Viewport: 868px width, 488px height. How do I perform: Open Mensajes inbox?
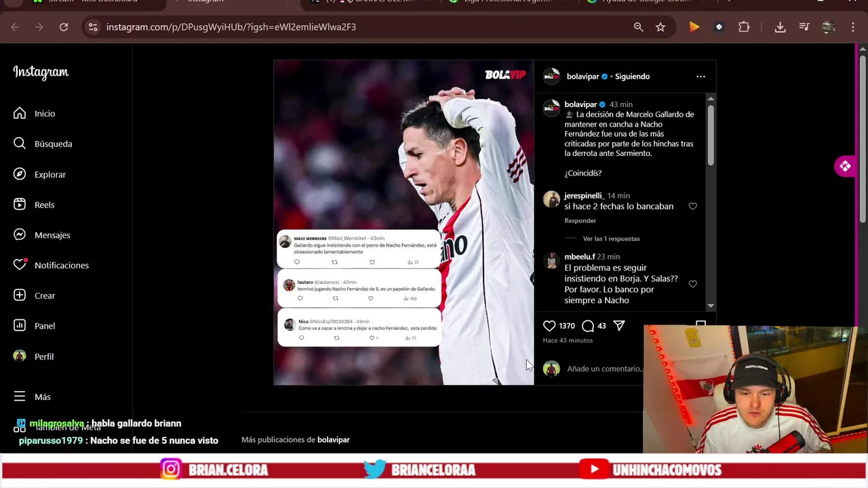click(43, 235)
